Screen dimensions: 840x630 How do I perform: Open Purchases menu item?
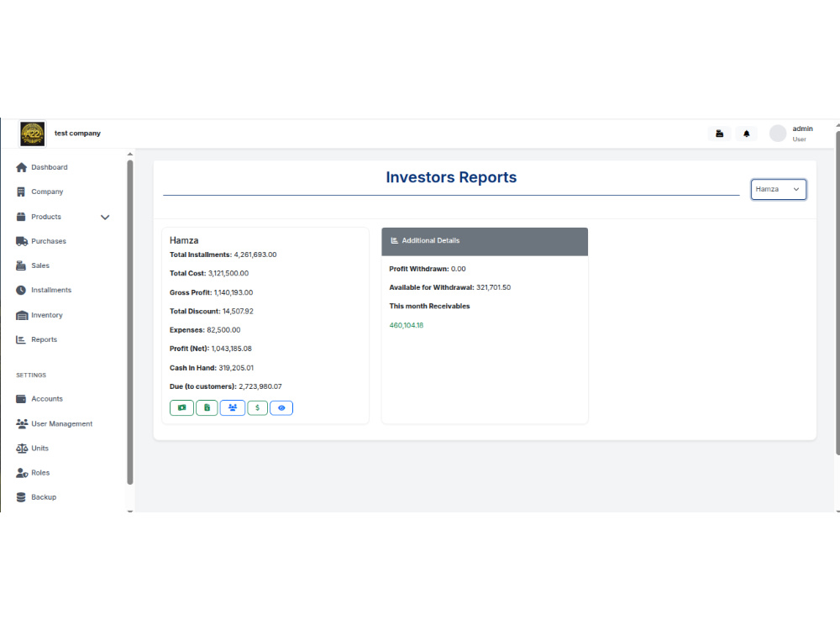(x=49, y=242)
